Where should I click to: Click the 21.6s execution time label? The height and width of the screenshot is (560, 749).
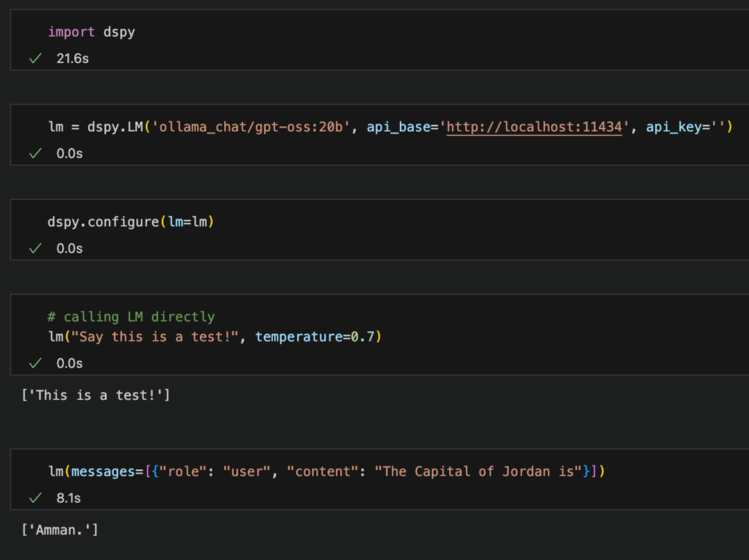[72, 59]
